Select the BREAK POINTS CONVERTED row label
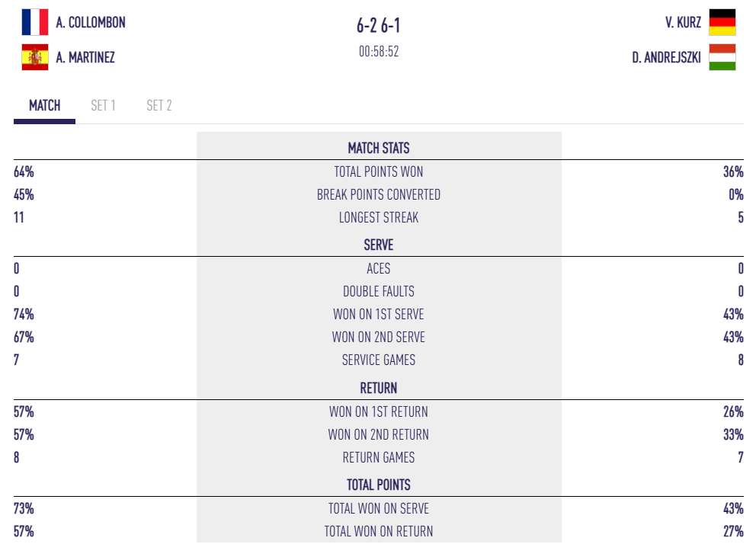Image resolution: width=756 pixels, height=557 pixels. 379,194
